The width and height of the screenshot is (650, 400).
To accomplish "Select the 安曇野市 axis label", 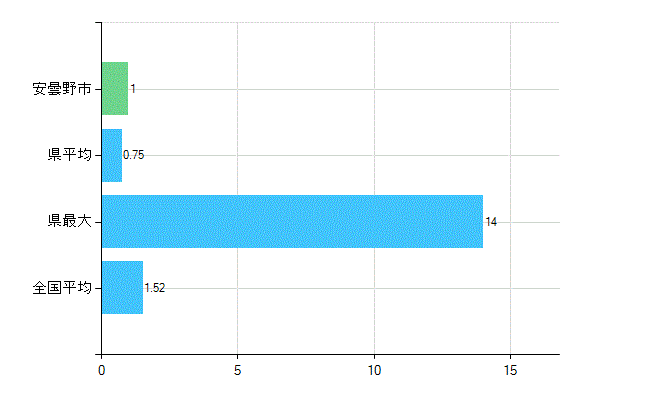I will tap(62, 89).
